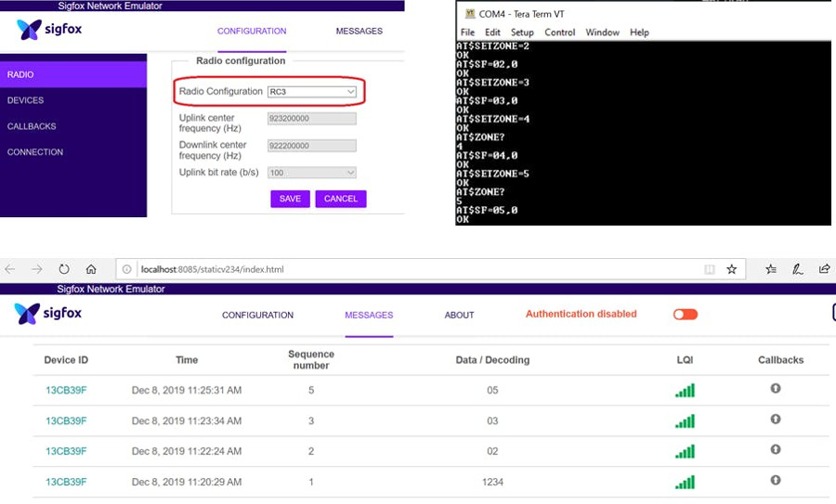Click the Sequence number column header
836x504 pixels.
pos(311,359)
